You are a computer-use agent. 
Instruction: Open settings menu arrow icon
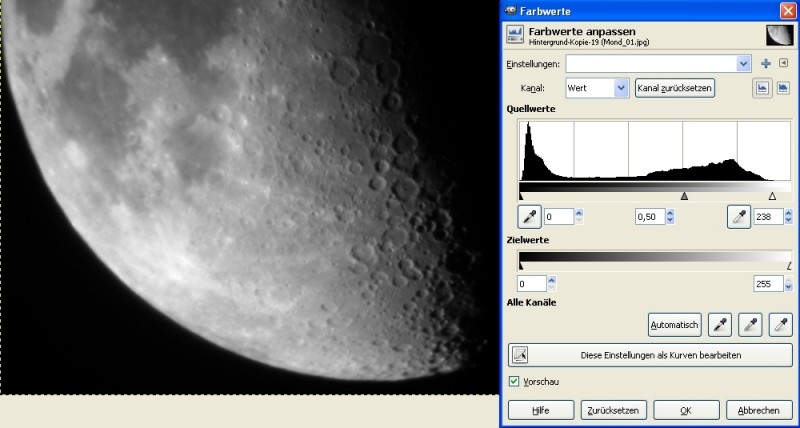784,63
